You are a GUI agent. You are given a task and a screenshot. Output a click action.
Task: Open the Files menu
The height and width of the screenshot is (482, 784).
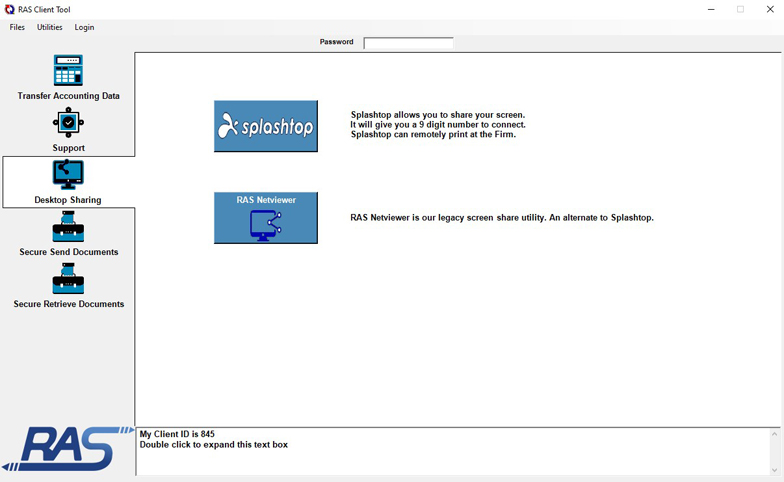(17, 28)
